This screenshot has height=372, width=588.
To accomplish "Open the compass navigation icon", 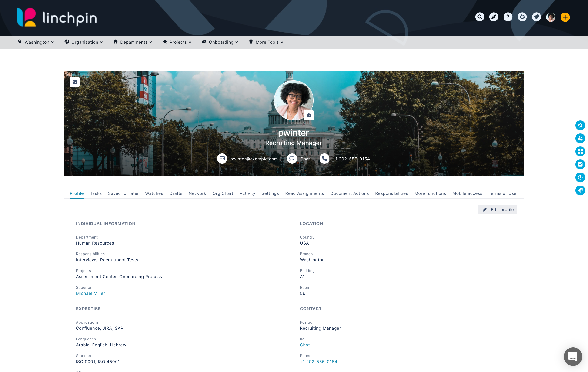I will (494, 17).
